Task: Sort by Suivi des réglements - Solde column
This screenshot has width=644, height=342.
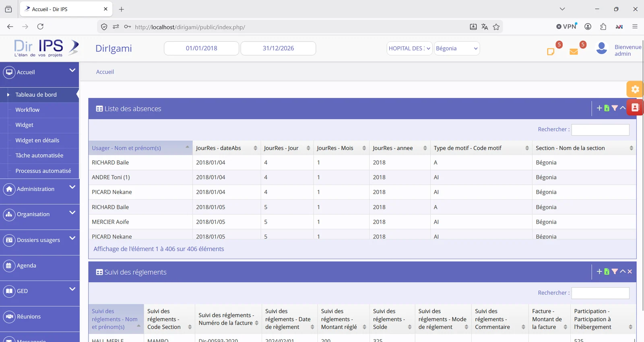Action: coord(392,319)
